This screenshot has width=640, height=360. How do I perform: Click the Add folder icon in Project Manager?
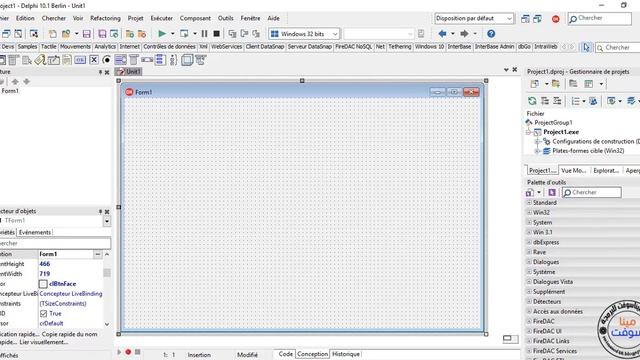[x=556, y=84]
